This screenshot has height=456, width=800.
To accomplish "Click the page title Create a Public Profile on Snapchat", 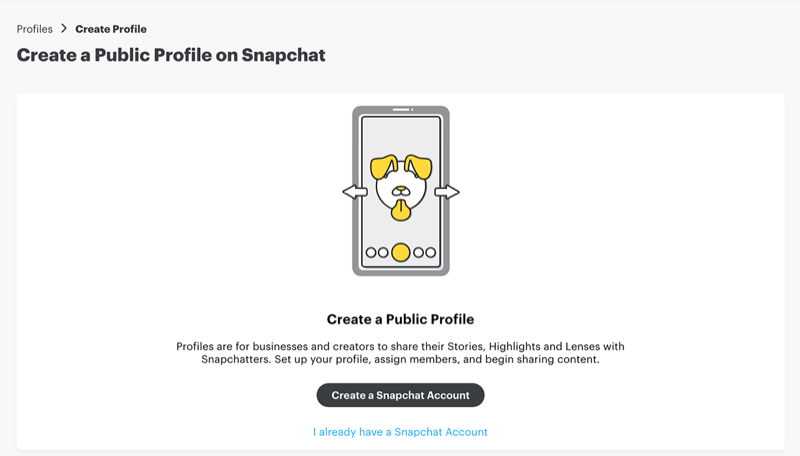I will pos(171,55).
